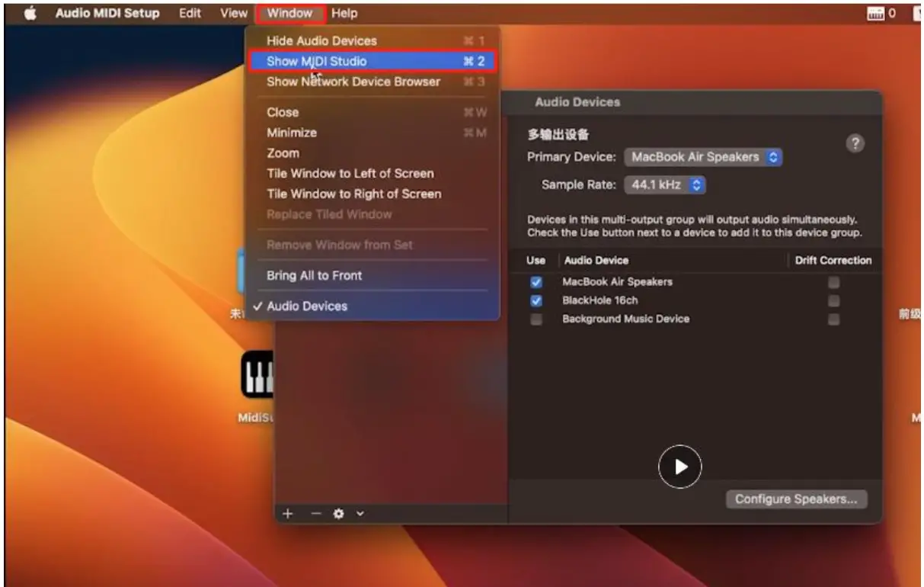Click the 多输出设备 device title

[x=558, y=135]
